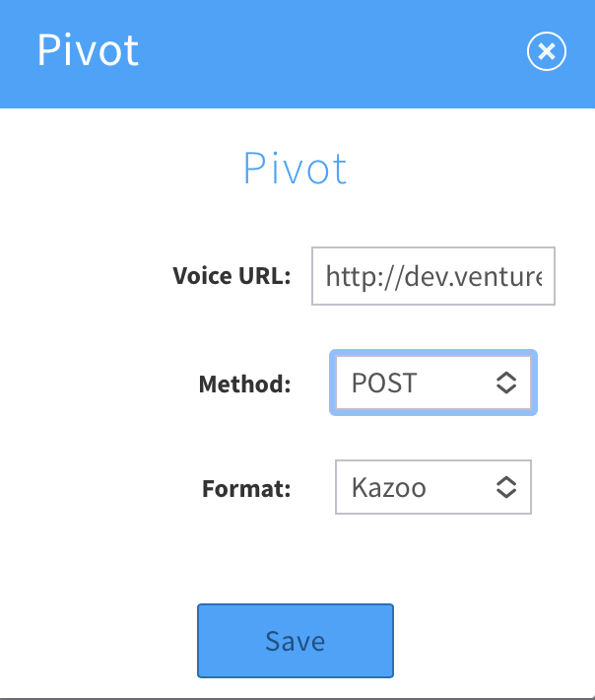The image size is (595, 700).
Task: Select the Kazoo value in the Format box
Action: click(x=389, y=487)
